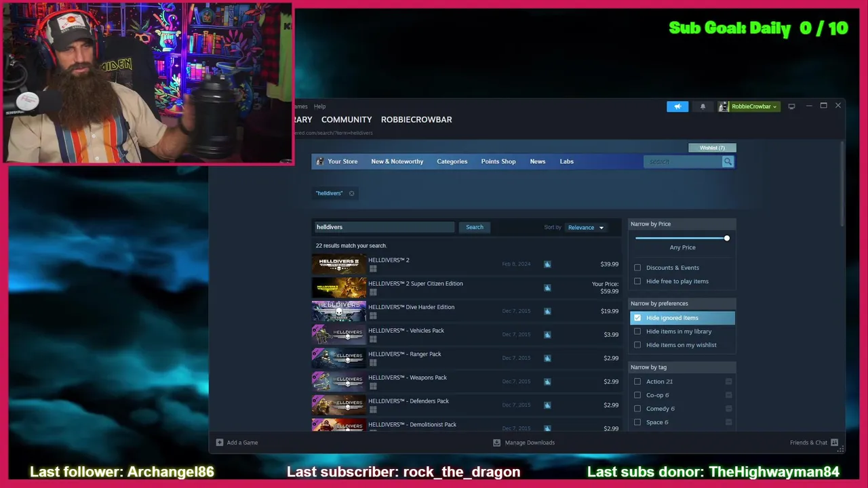Image resolution: width=868 pixels, height=488 pixels.
Task: Open Manage Downloads
Action: pyautogui.click(x=530, y=443)
